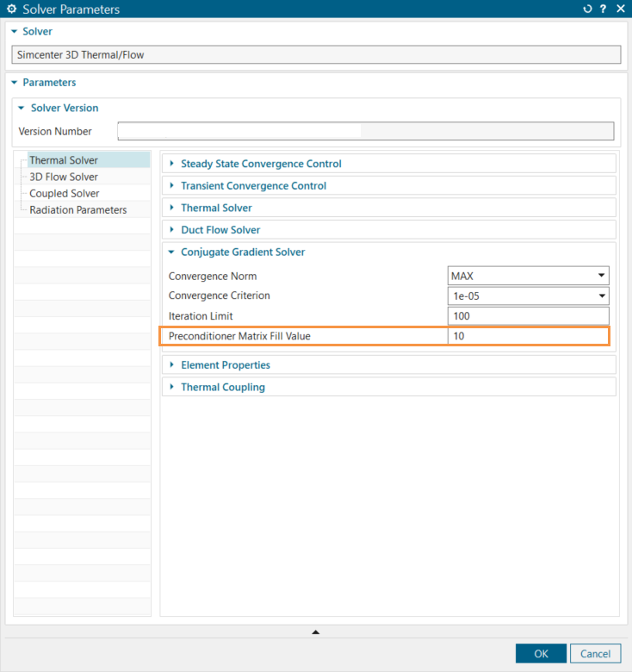Click the reset icon in title bar
Screen dimensions: 632x672
[x=588, y=9]
